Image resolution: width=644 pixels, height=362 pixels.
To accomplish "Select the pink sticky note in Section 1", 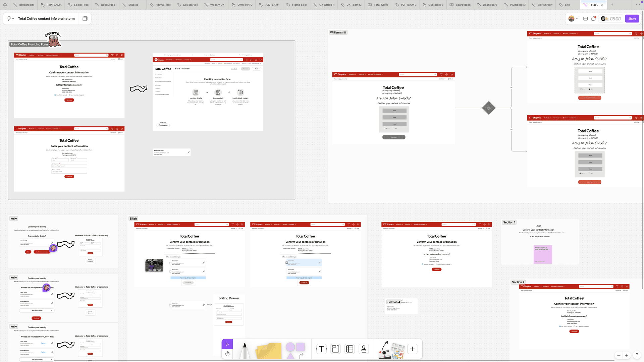I will click(543, 255).
